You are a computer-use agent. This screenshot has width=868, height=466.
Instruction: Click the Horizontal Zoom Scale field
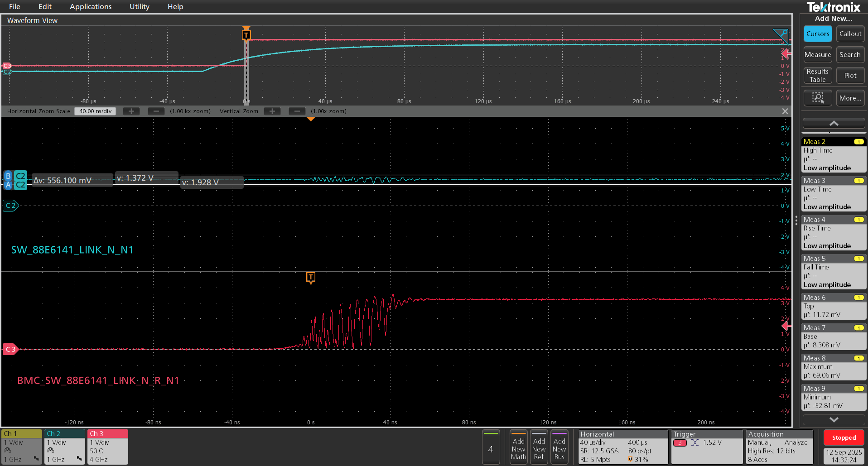[x=95, y=111]
